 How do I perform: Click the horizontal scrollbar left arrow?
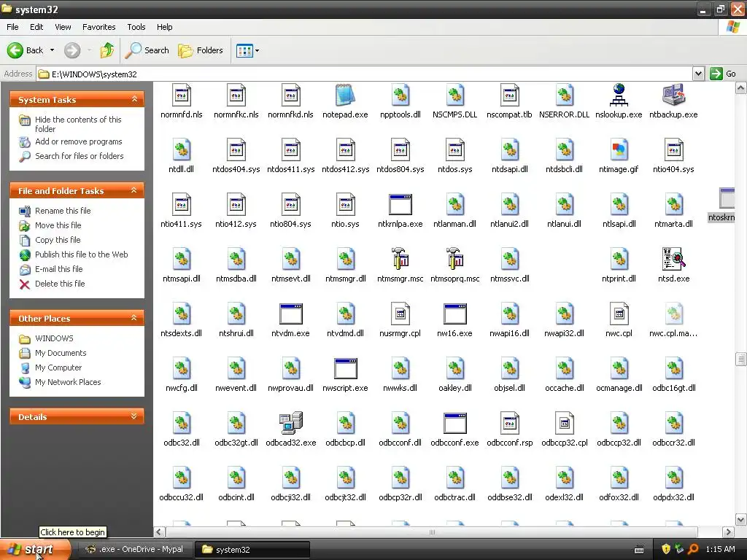[x=159, y=532]
